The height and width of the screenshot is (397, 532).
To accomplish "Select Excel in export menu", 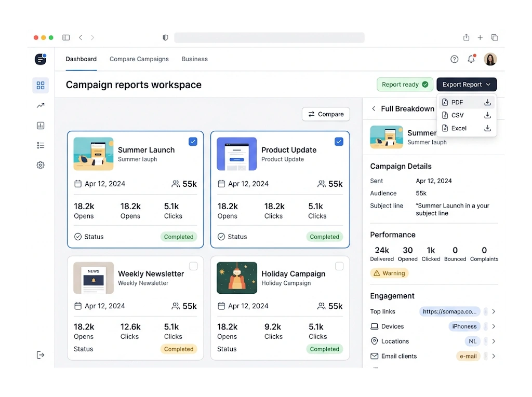I will coord(467,128).
